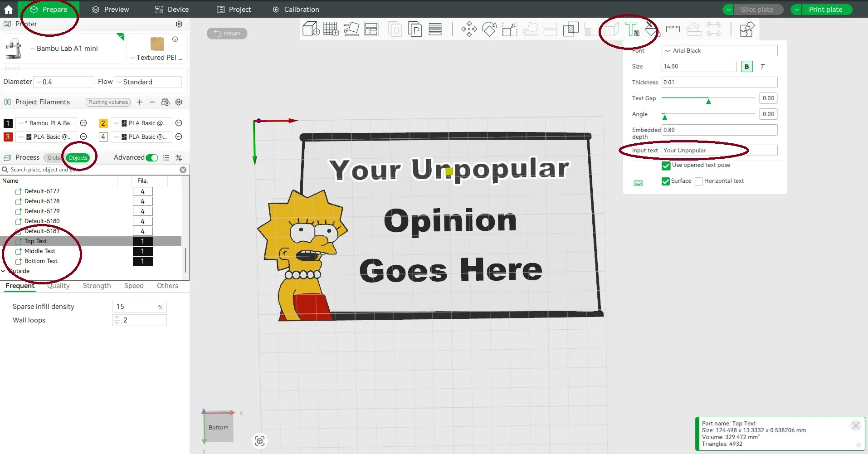The width and height of the screenshot is (868, 454).
Task: Click the Home icon
Action: tap(9, 10)
